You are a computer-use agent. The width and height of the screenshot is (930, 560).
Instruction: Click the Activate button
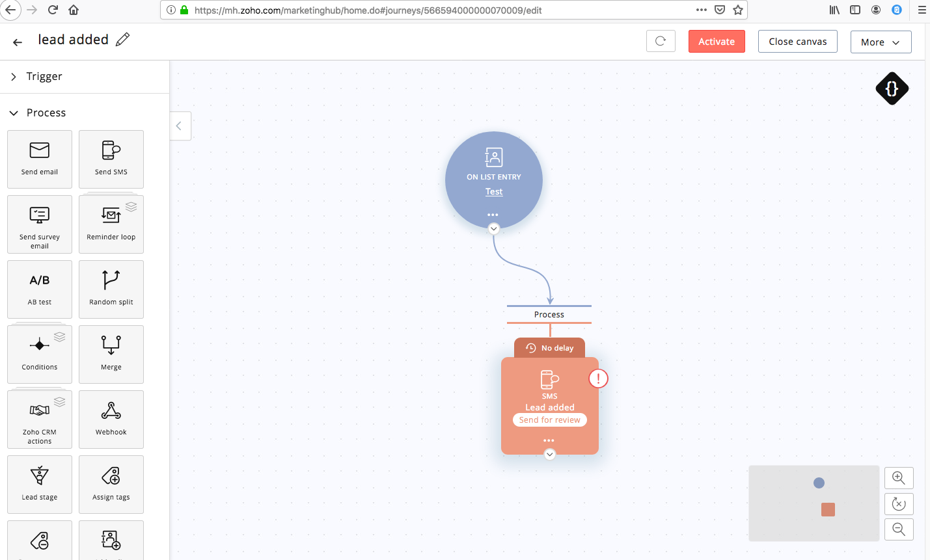[x=717, y=41]
